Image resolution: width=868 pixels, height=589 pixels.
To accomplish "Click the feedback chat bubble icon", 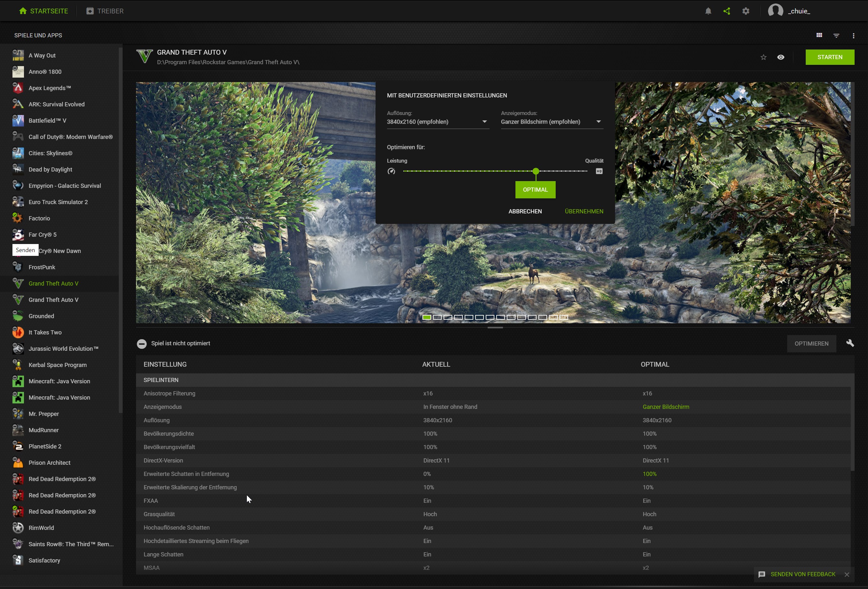I will (x=762, y=574).
